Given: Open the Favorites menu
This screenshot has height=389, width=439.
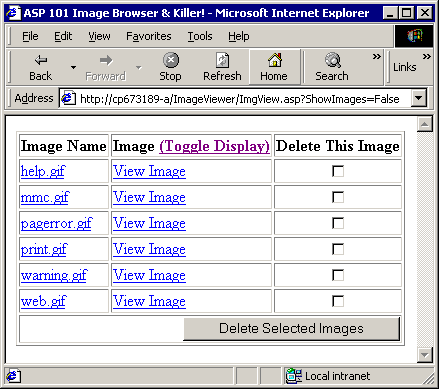Looking at the screenshot, I should pyautogui.click(x=149, y=36).
